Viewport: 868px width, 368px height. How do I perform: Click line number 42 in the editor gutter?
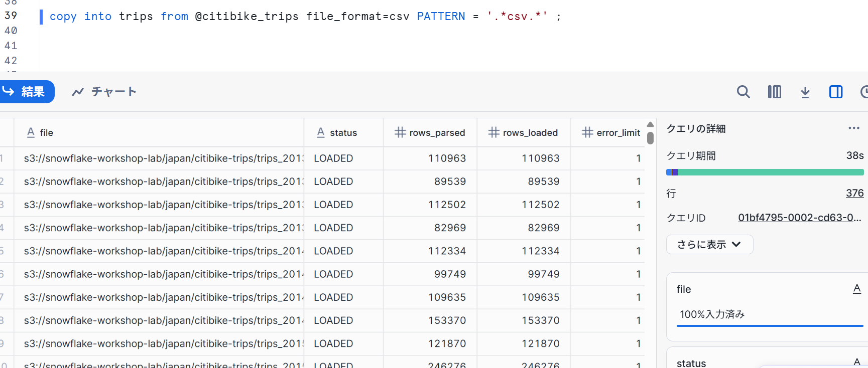click(11, 61)
